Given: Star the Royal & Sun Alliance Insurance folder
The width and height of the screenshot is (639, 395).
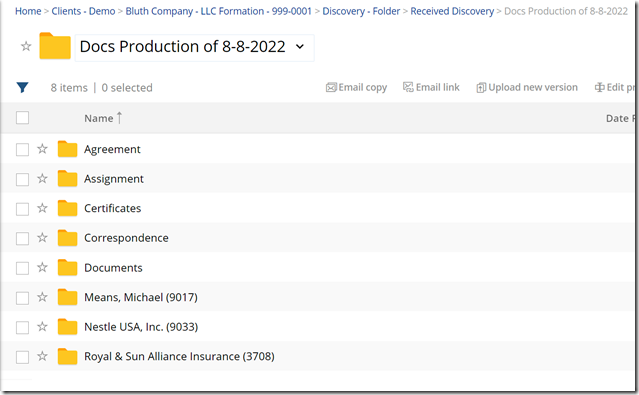Looking at the screenshot, I should 42,356.
